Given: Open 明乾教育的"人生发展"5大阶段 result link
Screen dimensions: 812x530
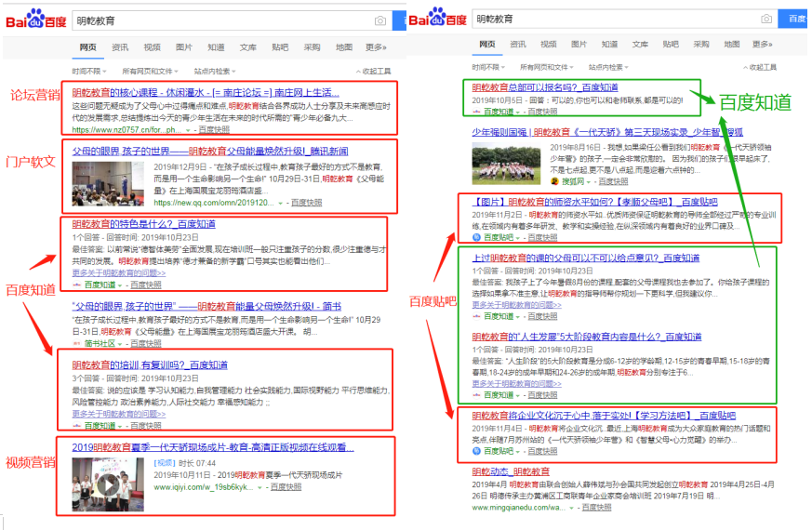Looking at the screenshot, I should coord(587,337).
